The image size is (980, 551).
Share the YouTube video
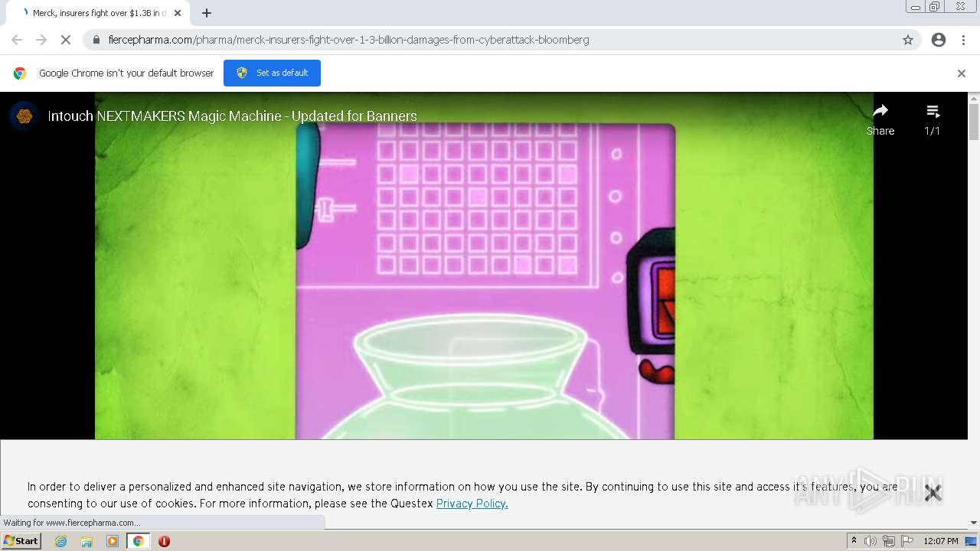pyautogui.click(x=880, y=119)
